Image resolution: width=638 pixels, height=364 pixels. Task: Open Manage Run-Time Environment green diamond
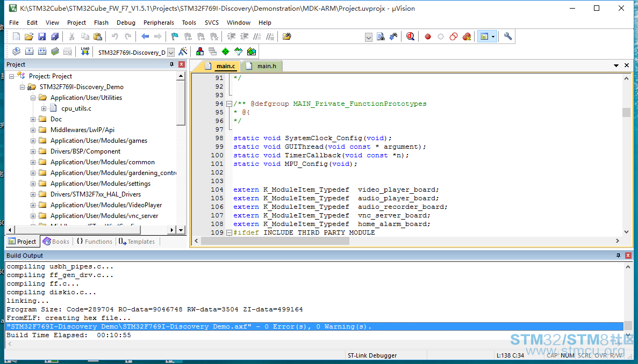click(225, 52)
